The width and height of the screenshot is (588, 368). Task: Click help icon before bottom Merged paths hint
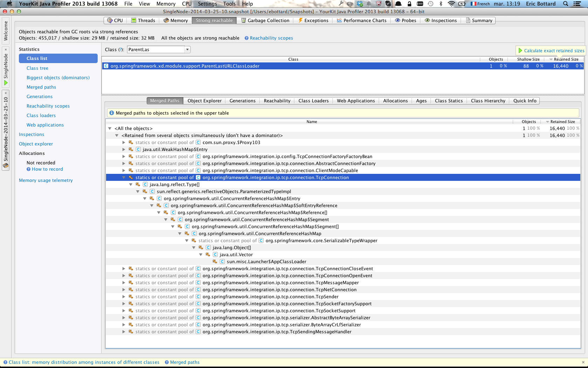(x=167, y=362)
